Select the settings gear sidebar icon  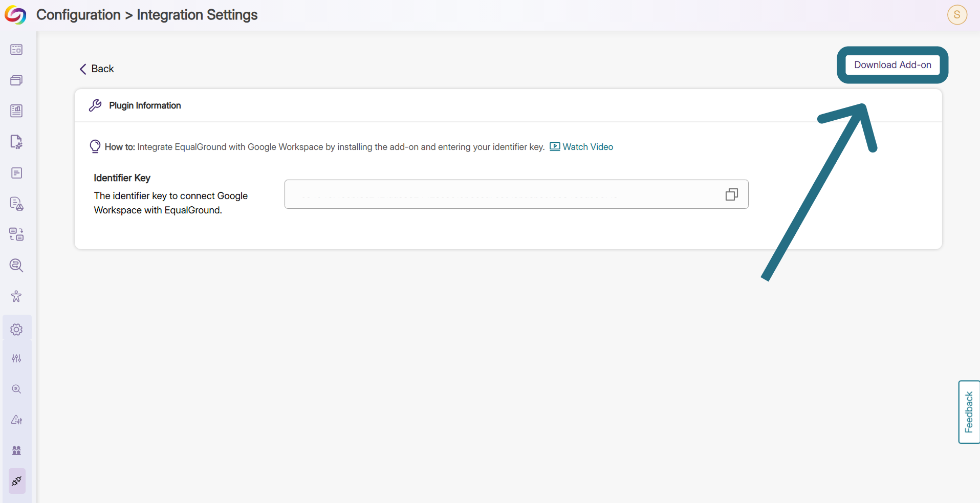pos(16,330)
